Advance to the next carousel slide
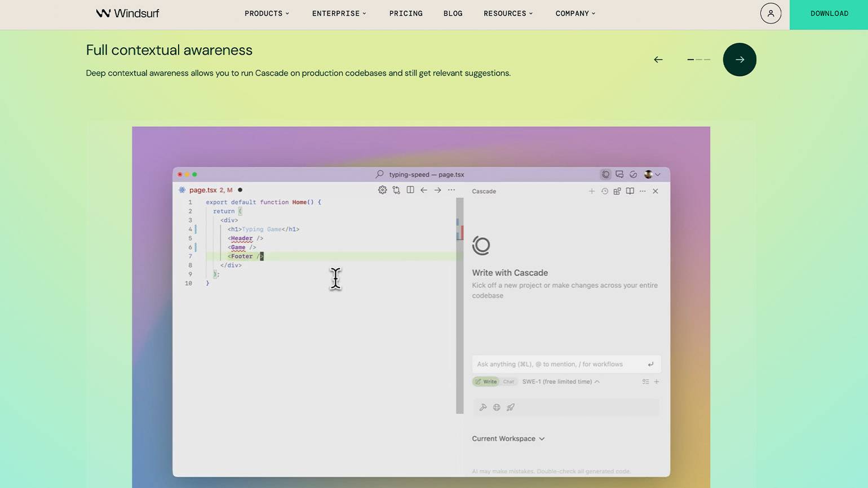The height and width of the screenshot is (488, 868). tap(739, 60)
